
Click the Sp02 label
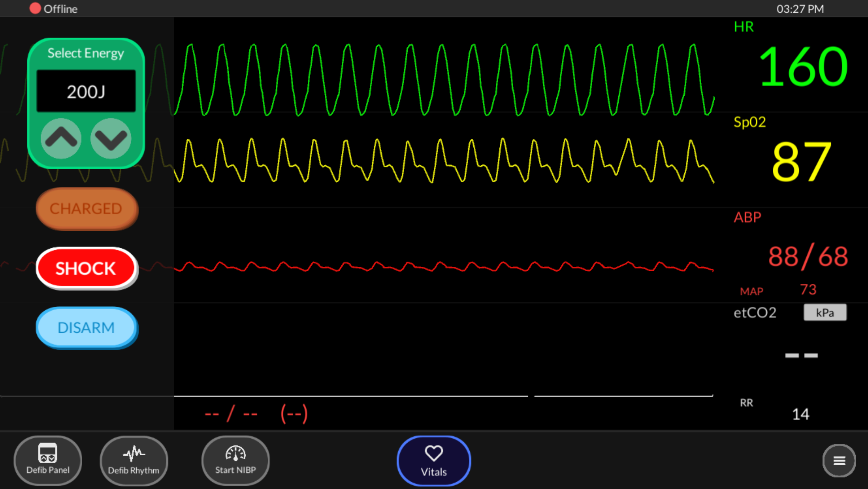click(749, 122)
